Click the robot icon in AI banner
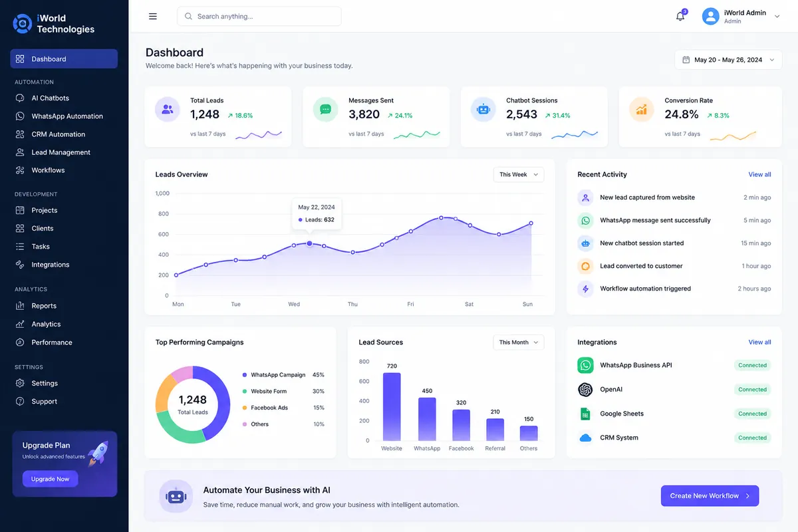798x532 pixels. (x=176, y=496)
